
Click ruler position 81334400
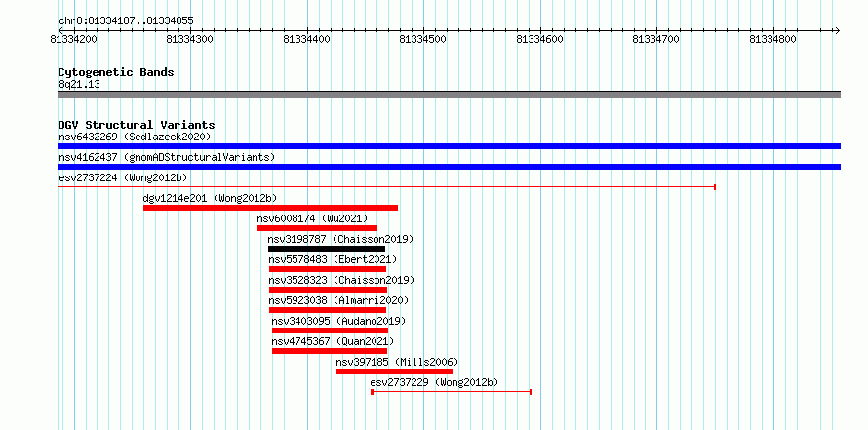point(306,39)
